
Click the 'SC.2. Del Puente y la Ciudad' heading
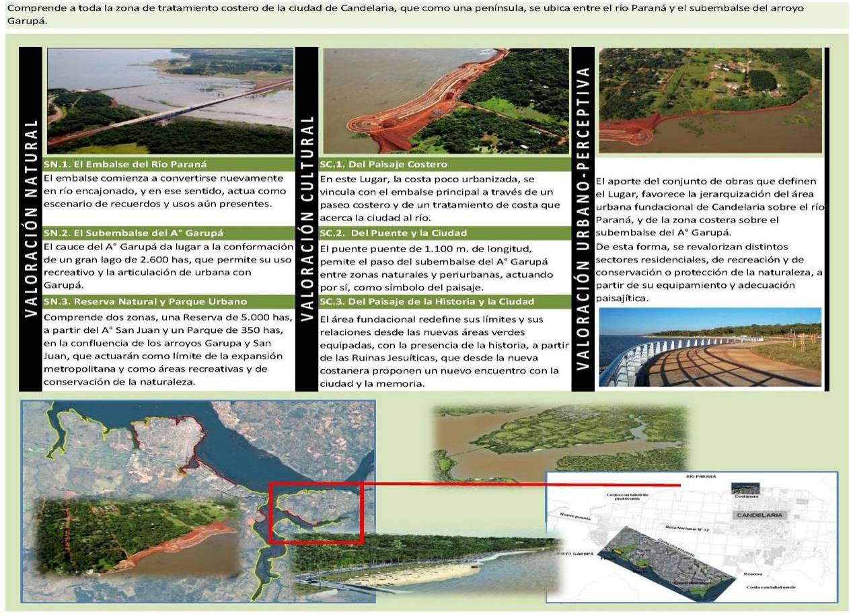pos(394,233)
